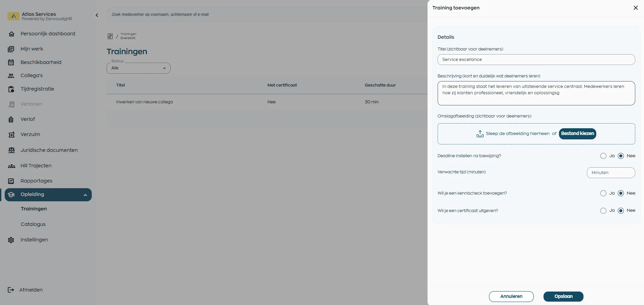Viewport: 644px width, 305px height.
Task: Open the Catalogus submenu item
Action: pos(33,224)
